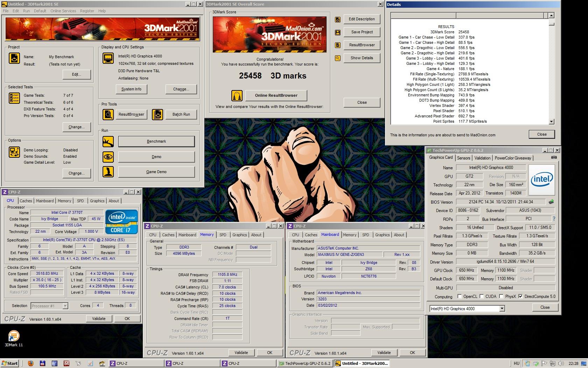Image resolution: width=588 pixels, height=368 pixels.
Task: Open the Graphics tab in the Mainboard CPU-Z window
Action: pos(382,235)
